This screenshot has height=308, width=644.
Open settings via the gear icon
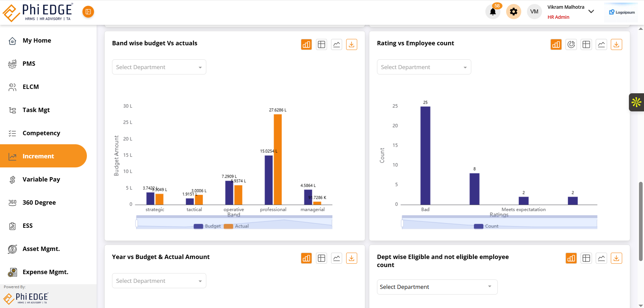click(x=513, y=12)
